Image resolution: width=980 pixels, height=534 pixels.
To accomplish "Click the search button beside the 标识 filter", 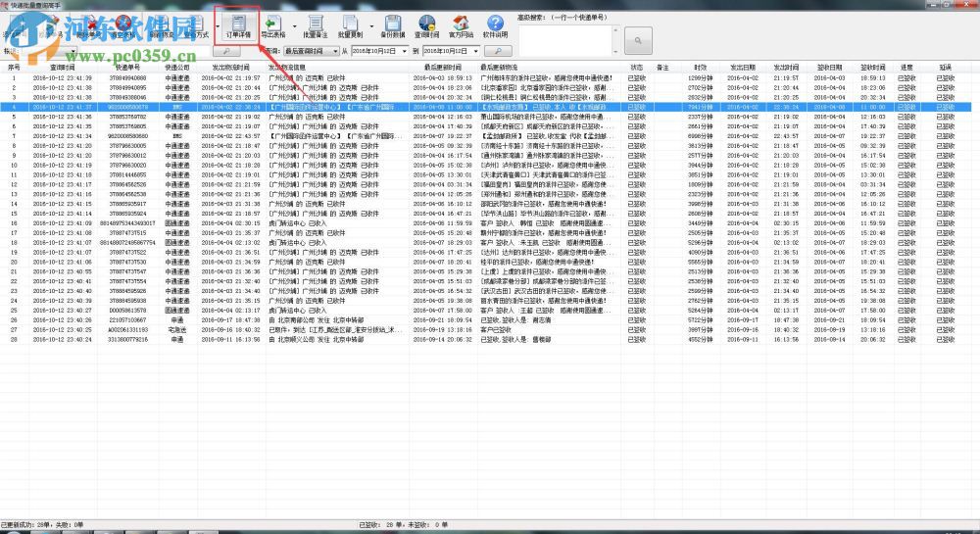I will click(226, 51).
